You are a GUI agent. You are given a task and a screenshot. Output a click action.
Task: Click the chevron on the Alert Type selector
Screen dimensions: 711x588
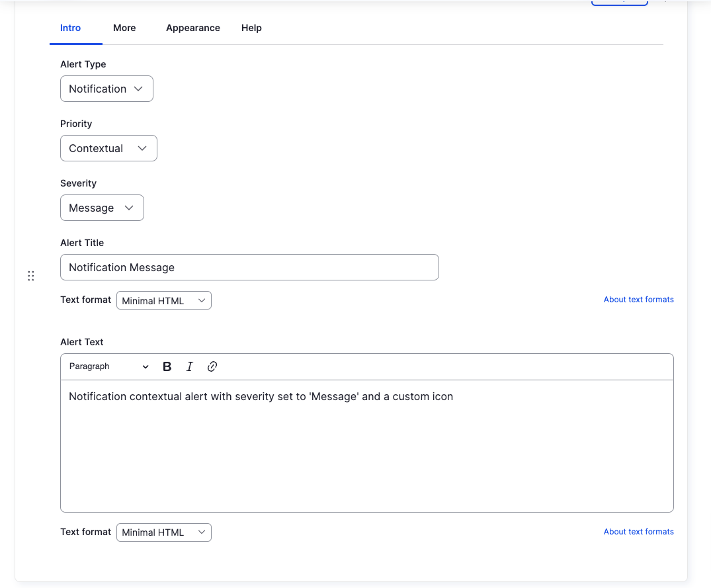click(139, 88)
